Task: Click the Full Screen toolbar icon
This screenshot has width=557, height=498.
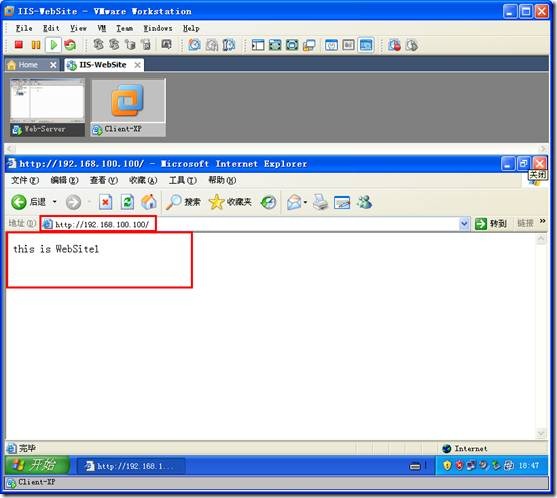Action: pos(275,45)
